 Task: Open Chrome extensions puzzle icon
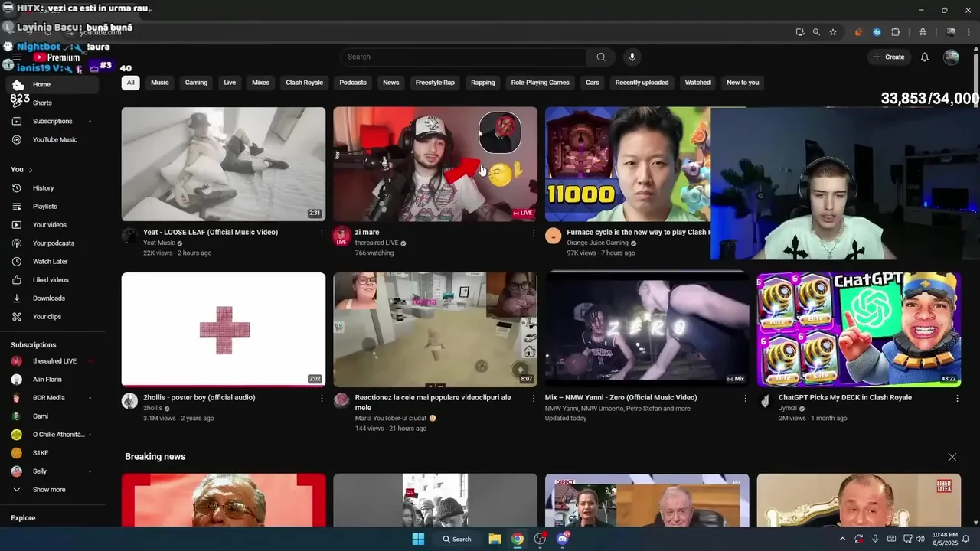coord(895,32)
